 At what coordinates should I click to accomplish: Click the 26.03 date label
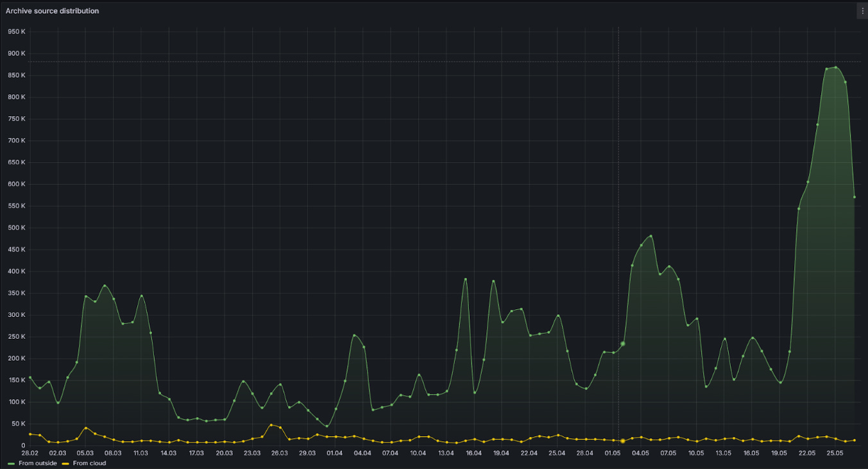pyautogui.click(x=280, y=453)
